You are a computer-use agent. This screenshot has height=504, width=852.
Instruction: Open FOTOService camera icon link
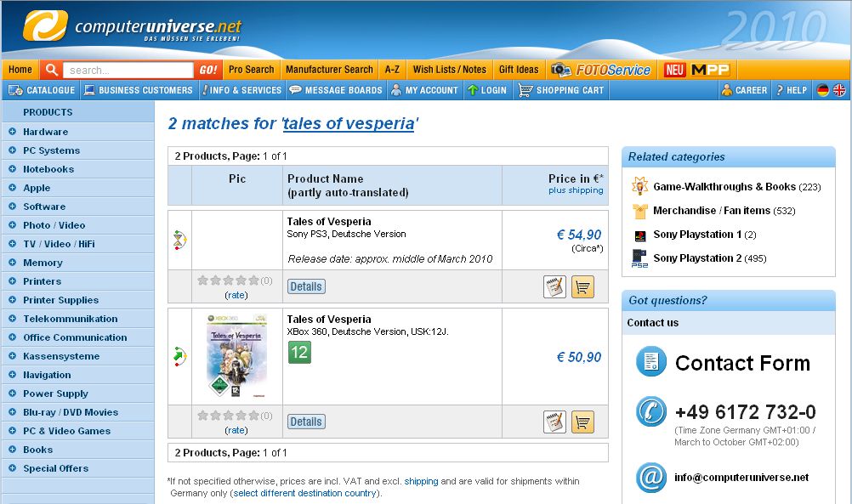tap(560, 70)
